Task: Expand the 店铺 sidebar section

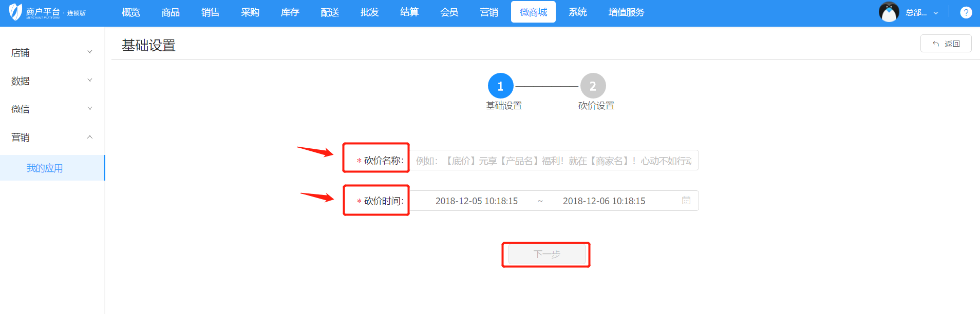Action: pyautogui.click(x=51, y=52)
